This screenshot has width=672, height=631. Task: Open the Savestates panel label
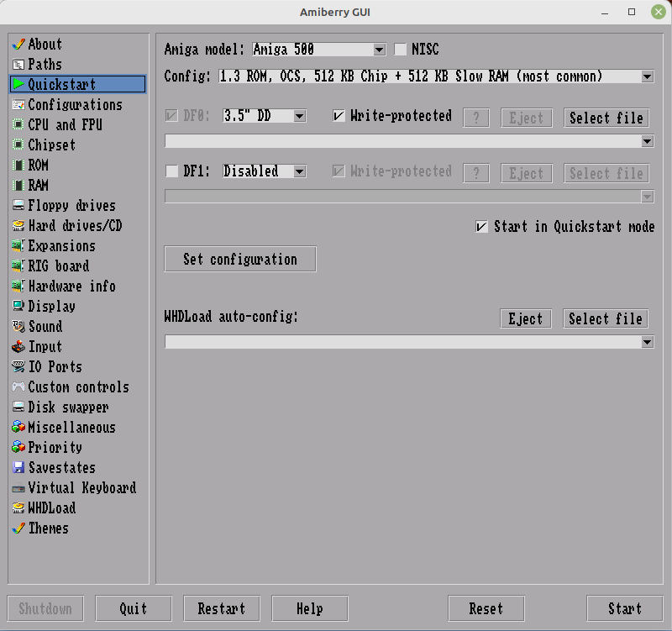click(61, 468)
